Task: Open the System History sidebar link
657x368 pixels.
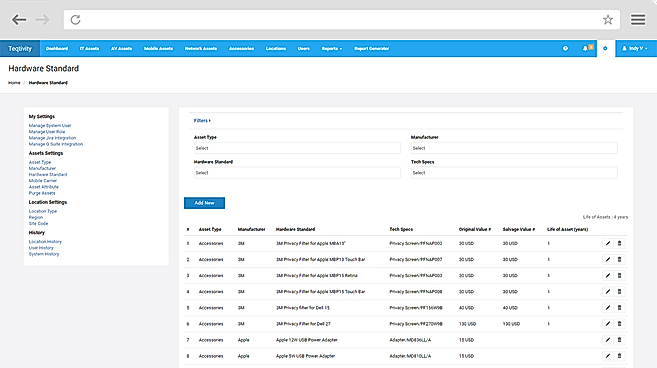Action: point(44,254)
